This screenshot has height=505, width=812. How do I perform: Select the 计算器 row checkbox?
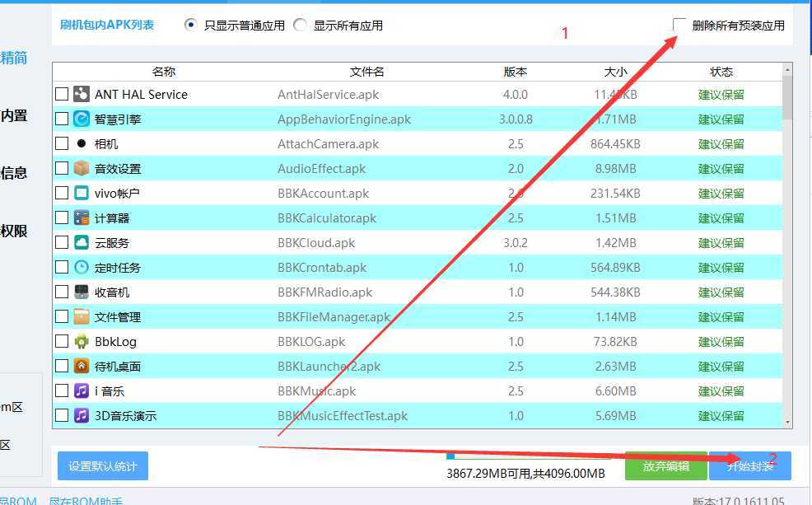point(62,217)
